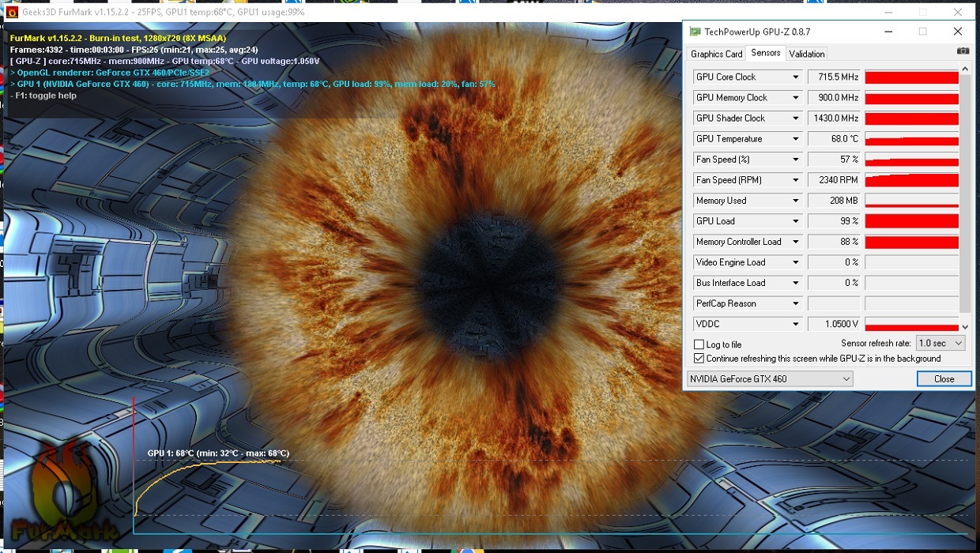The height and width of the screenshot is (553, 980).
Task: Open the PerfCap Reason dropdown
Action: click(x=796, y=303)
